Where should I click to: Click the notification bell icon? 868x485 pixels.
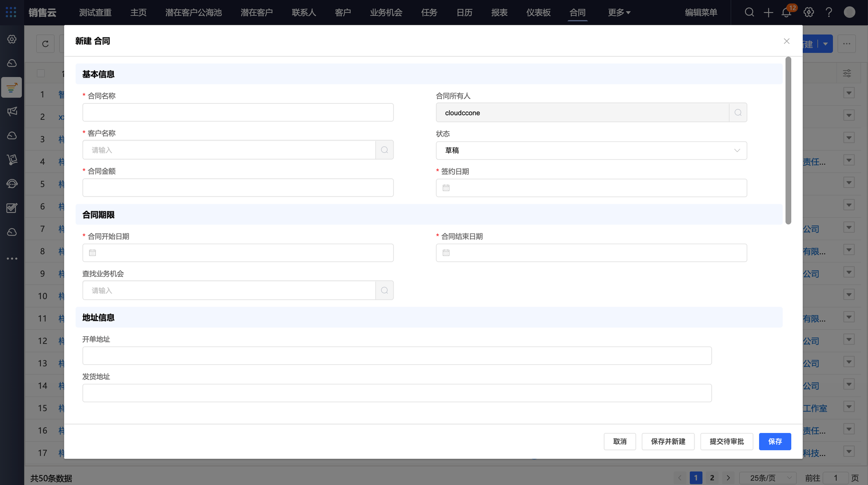(786, 12)
